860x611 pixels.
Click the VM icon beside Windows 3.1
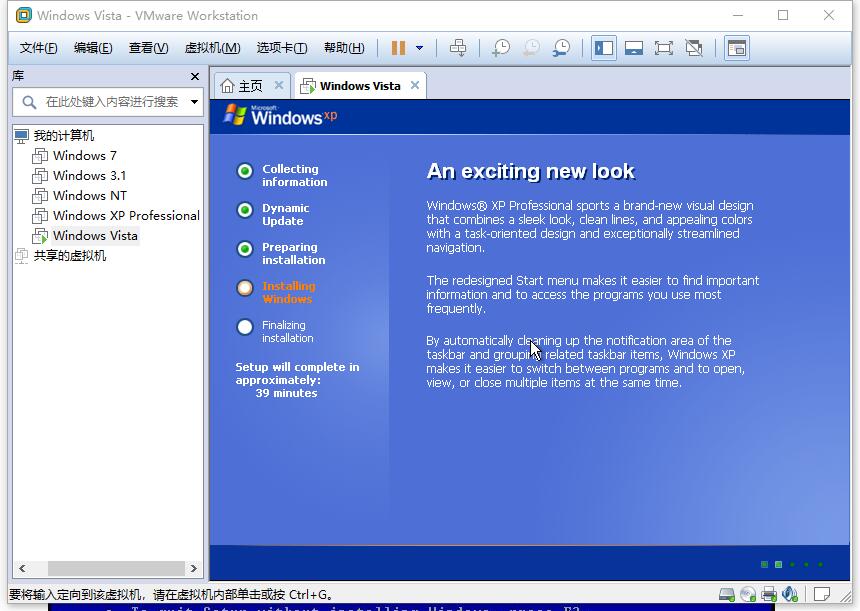(39, 176)
